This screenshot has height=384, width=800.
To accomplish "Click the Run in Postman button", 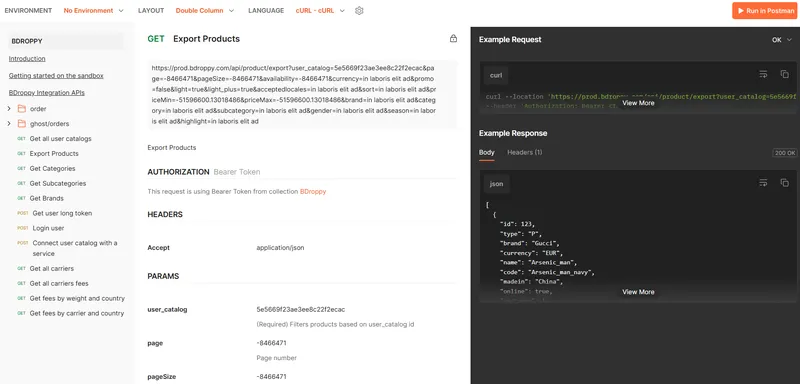I will point(764,11).
